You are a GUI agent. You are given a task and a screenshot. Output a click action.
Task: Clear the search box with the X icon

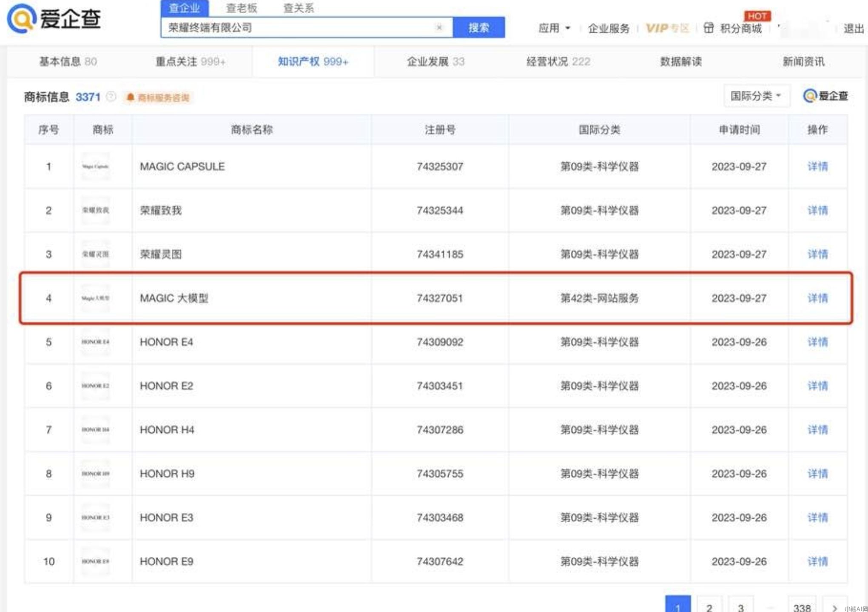pyautogui.click(x=439, y=28)
